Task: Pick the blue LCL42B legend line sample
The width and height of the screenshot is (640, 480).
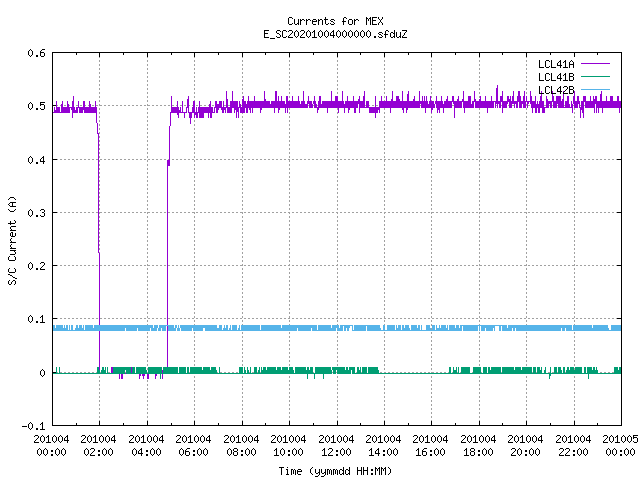Action: pyautogui.click(x=596, y=89)
